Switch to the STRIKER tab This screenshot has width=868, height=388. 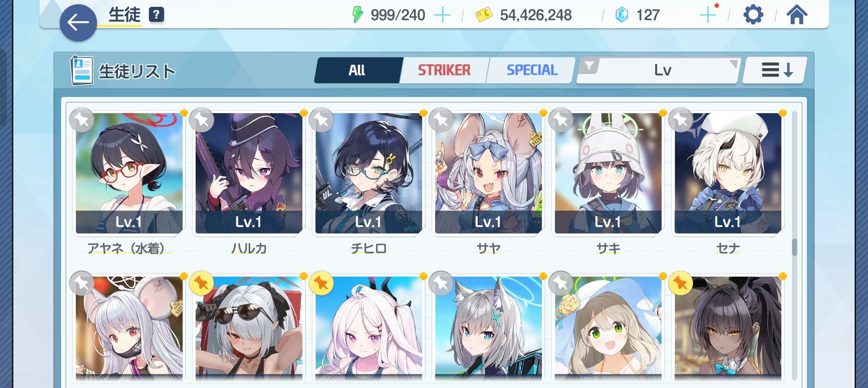[x=444, y=70]
